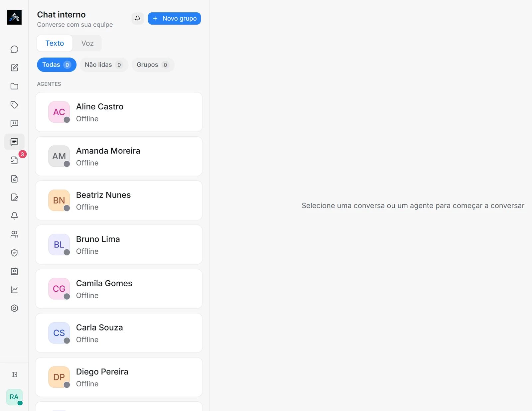The height and width of the screenshot is (411, 532).
Task: Open chat with Carla Souza
Action: click(x=119, y=333)
